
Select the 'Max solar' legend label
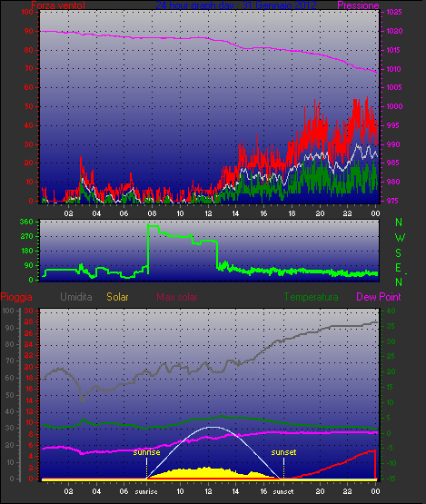tap(177, 297)
